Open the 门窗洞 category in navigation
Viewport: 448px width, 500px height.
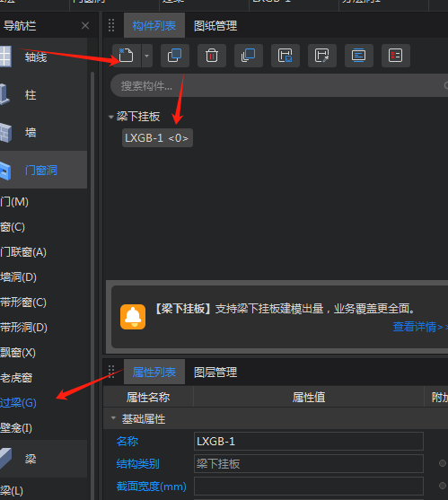43,170
